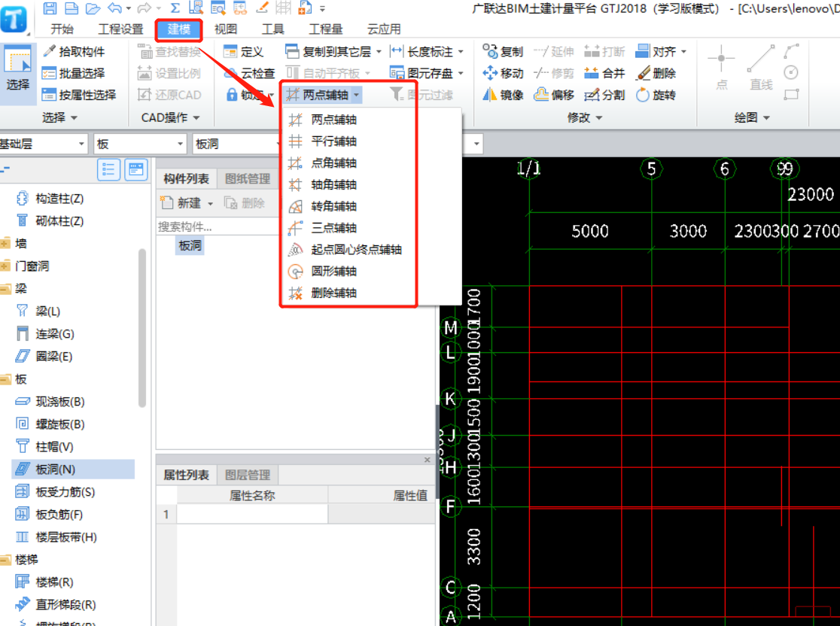Open the 长度标注 dropdown arrow
Viewport: 840px width, 626px height.
click(x=461, y=52)
